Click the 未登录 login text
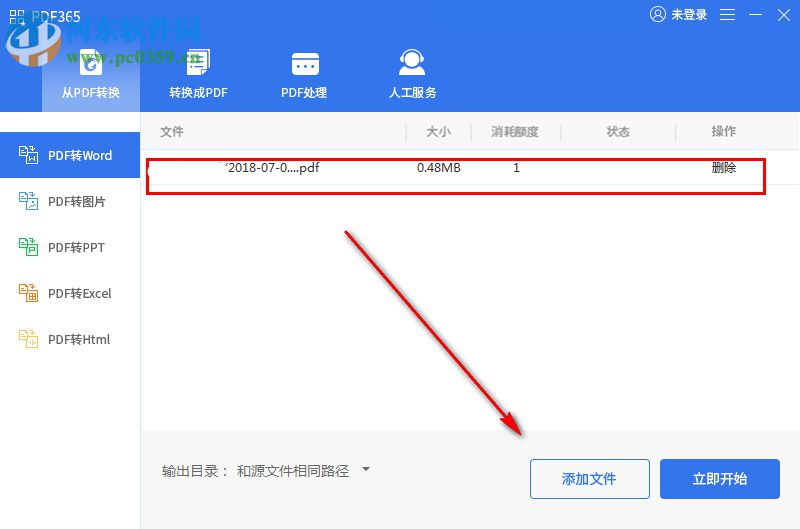The image size is (800, 529). click(689, 15)
